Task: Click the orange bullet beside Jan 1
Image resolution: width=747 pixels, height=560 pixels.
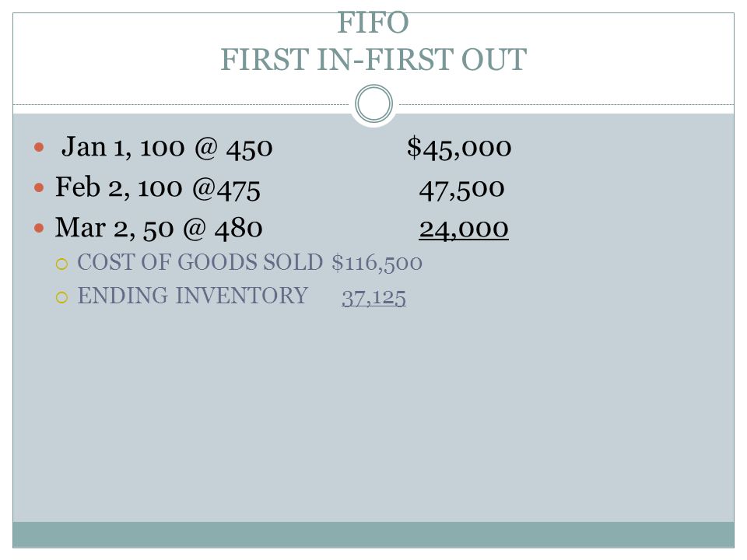Action: tap(39, 147)
